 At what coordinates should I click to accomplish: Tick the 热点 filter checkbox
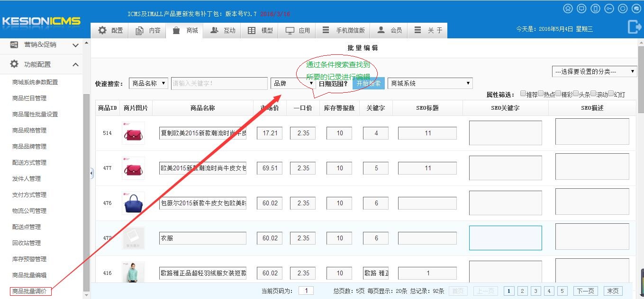click(541, 94)
